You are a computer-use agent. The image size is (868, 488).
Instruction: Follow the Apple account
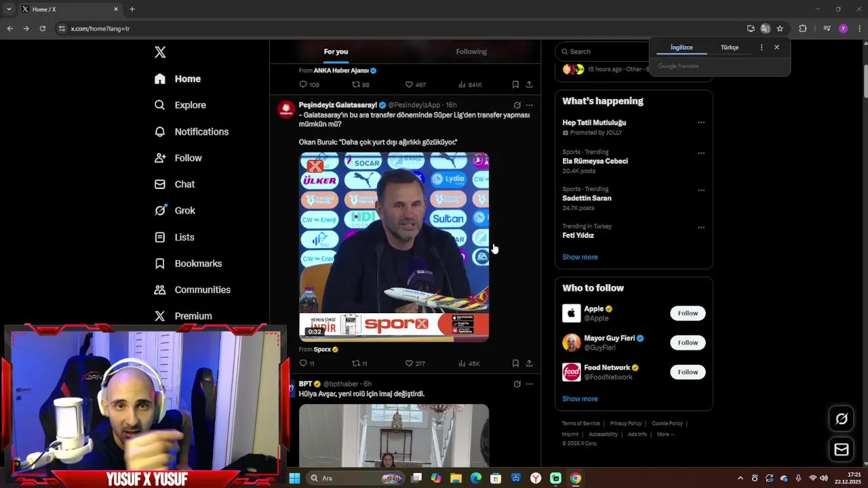pyautogui.click(x=688, y=313)
